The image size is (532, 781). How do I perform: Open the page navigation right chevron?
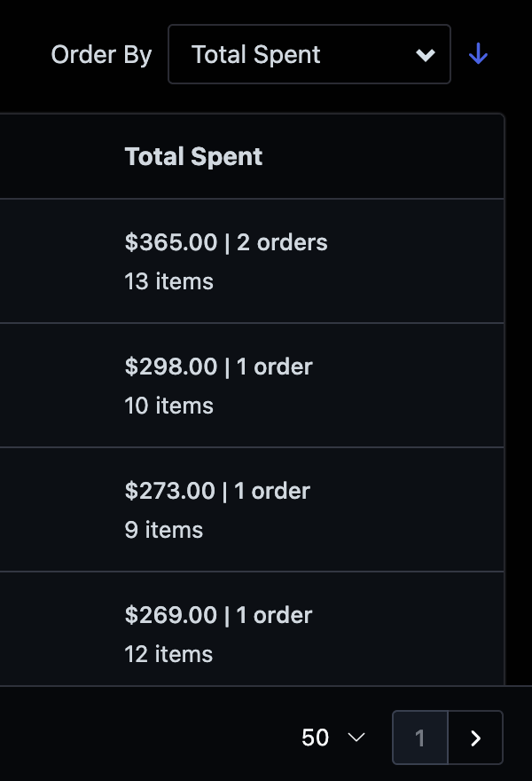(475, 738)
